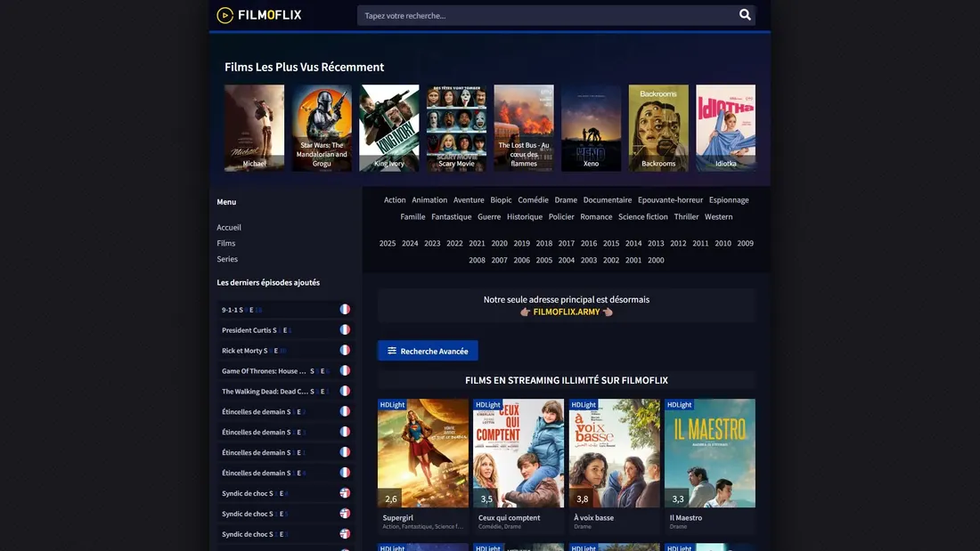This screenshot has height=551, width=980.
Task: Filter films by year 2024
Action: (410, 244)
